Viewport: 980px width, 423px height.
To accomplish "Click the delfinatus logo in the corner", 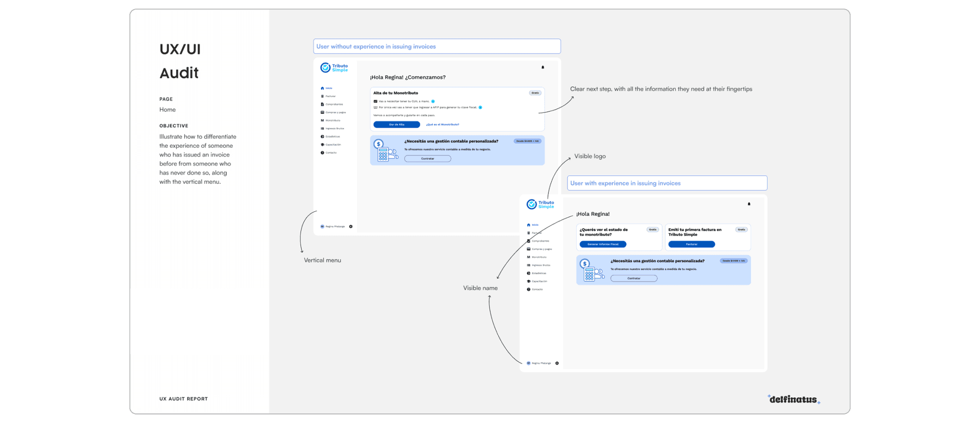I will [x=794, y=399].
